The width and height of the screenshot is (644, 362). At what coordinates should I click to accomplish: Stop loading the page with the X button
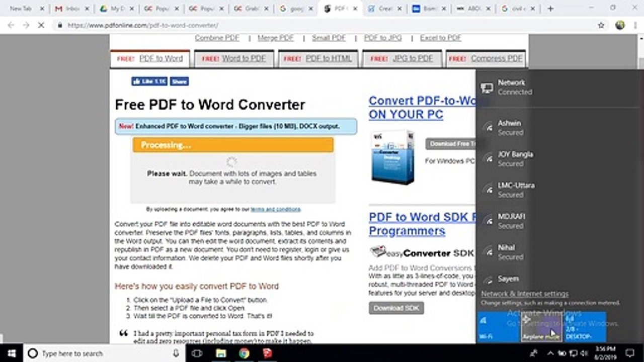[x=41, y=25]
